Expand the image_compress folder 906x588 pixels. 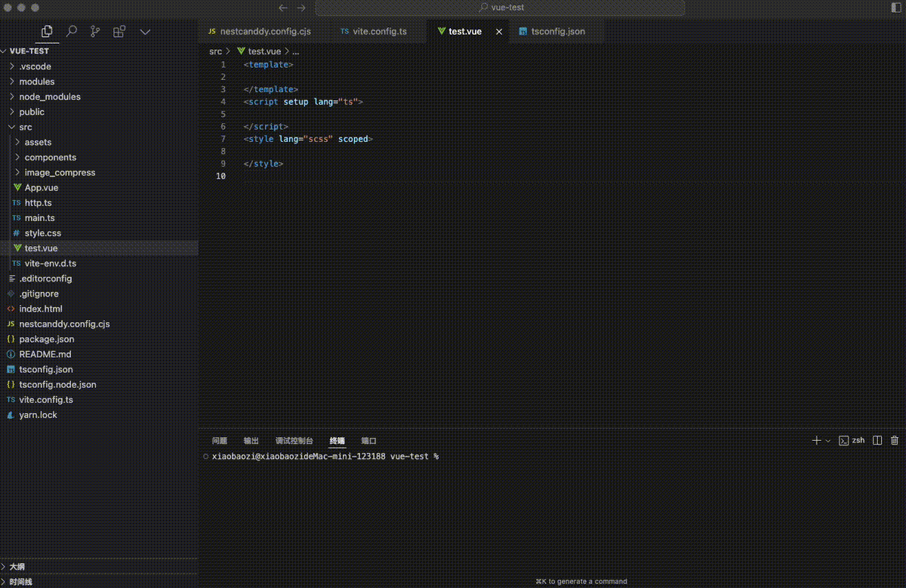(99, 172)
